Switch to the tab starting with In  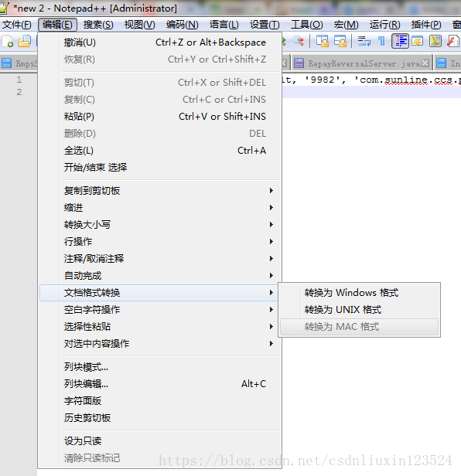[x=448, y=63]
